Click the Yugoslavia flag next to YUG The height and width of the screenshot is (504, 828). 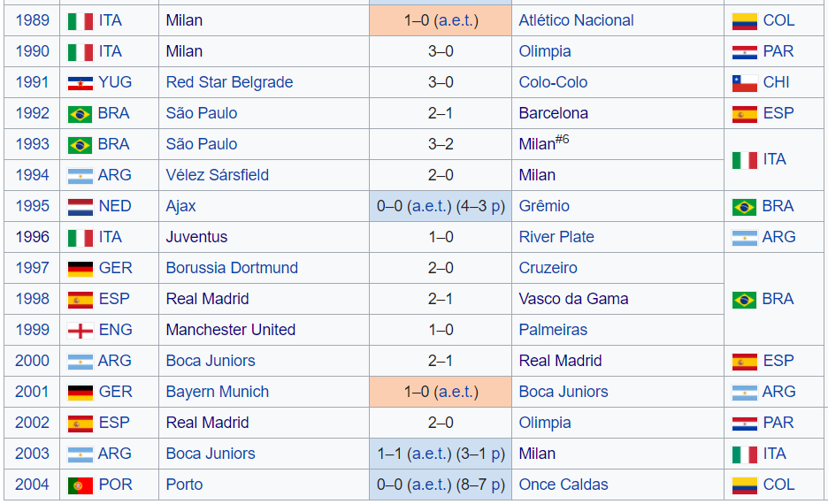(80, 83)
